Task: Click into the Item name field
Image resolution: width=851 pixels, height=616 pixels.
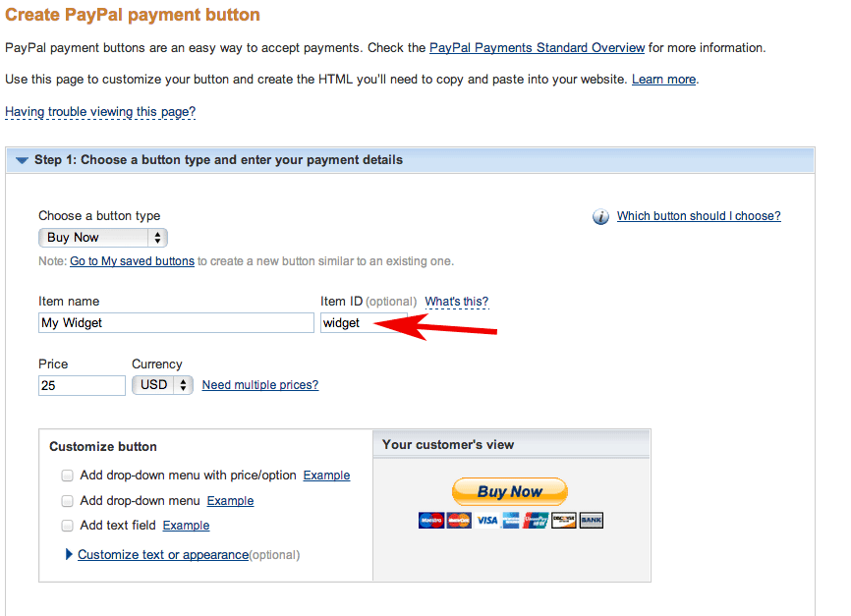Action: coord(176,323)
